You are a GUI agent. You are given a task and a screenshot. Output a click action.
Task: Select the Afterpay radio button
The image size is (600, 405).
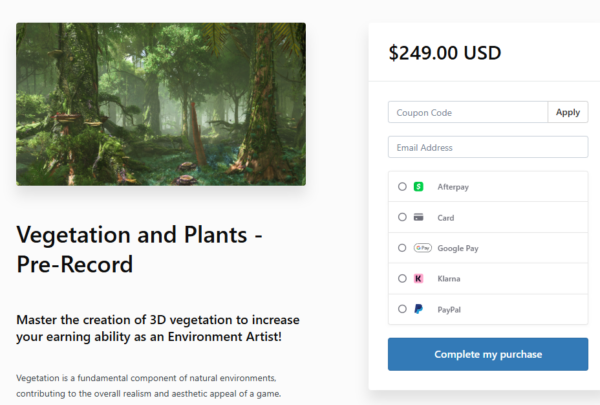402,187
